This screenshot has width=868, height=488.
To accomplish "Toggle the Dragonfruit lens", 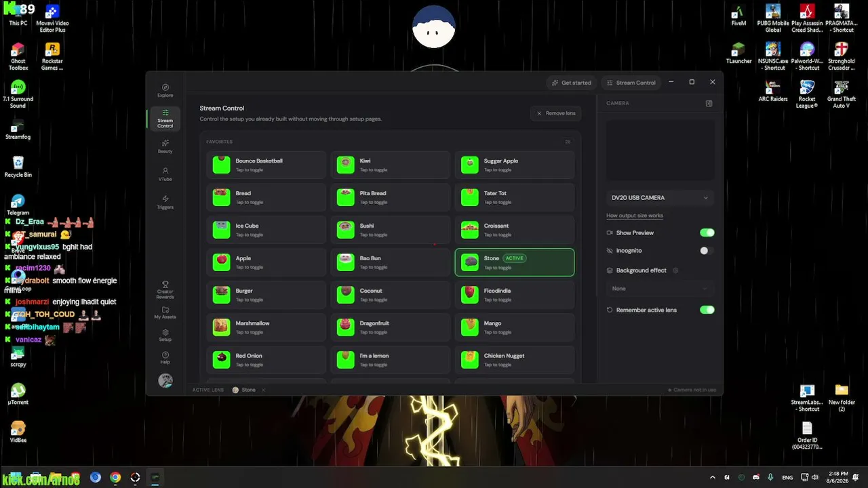I will click(x=391, y=327).
